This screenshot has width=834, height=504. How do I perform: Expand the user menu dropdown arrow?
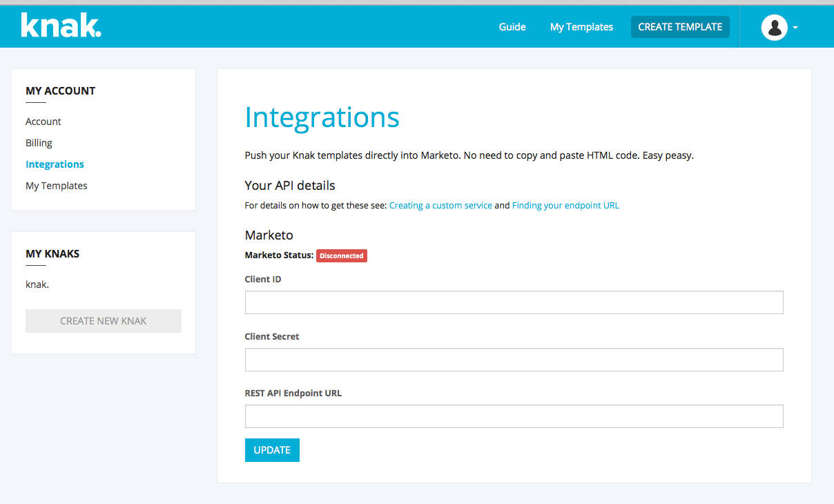pos(795,28)
